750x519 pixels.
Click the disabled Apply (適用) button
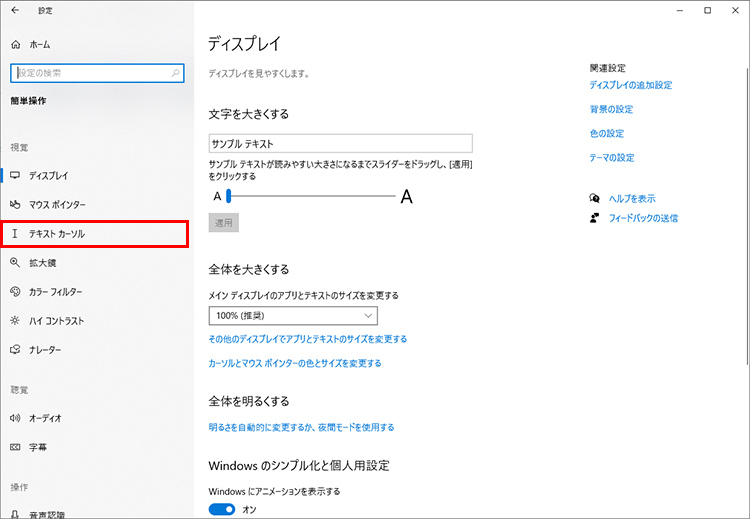(x=224, y=223)
